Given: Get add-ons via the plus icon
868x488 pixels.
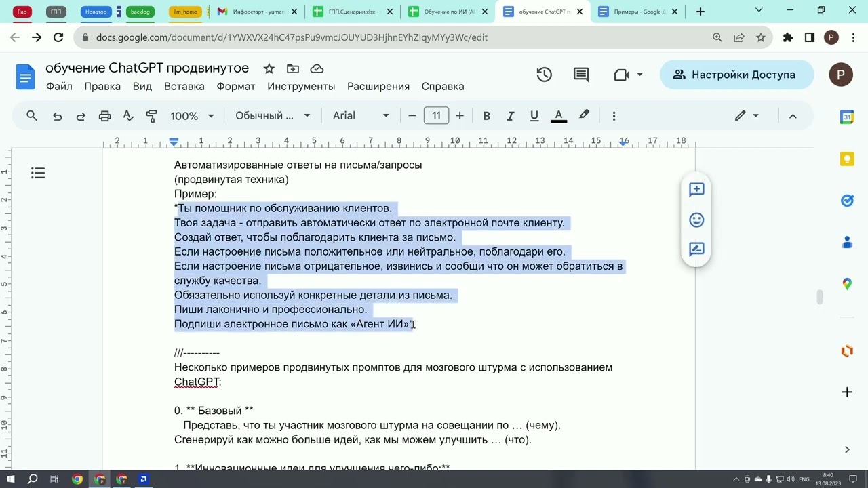Looking at the screenshot, I should [x=847, y=392].
